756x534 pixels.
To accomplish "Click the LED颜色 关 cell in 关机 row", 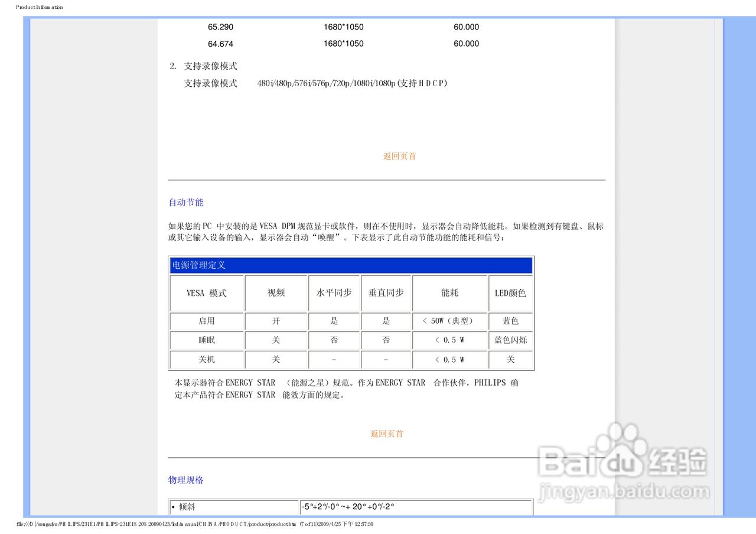I will click(x=510, y=360).
